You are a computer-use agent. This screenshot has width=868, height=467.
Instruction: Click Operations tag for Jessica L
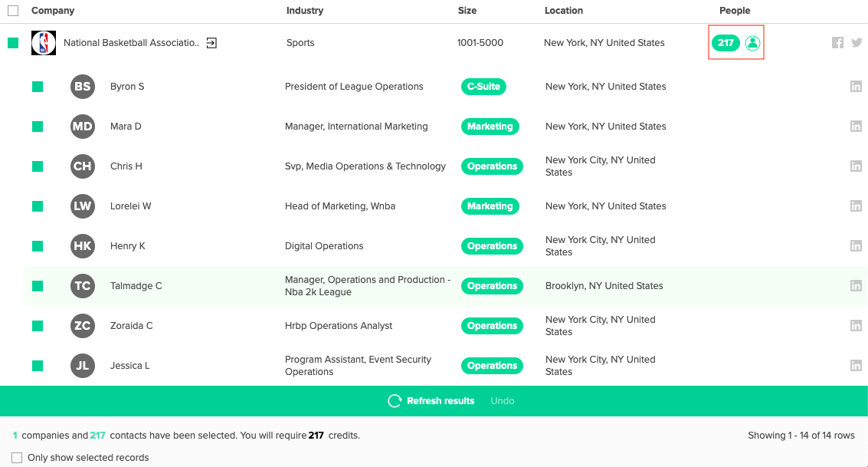click(492, 366)
